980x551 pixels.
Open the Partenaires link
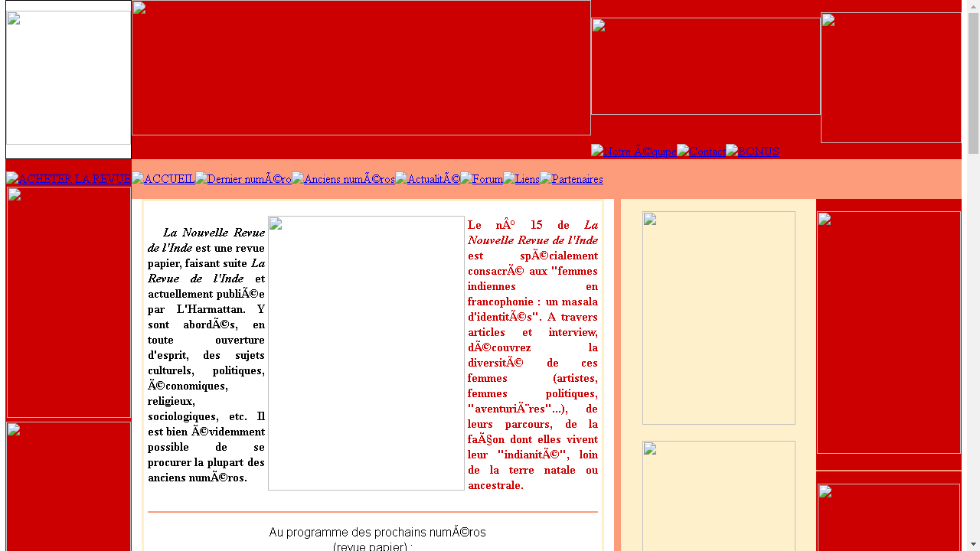point(571,179)
